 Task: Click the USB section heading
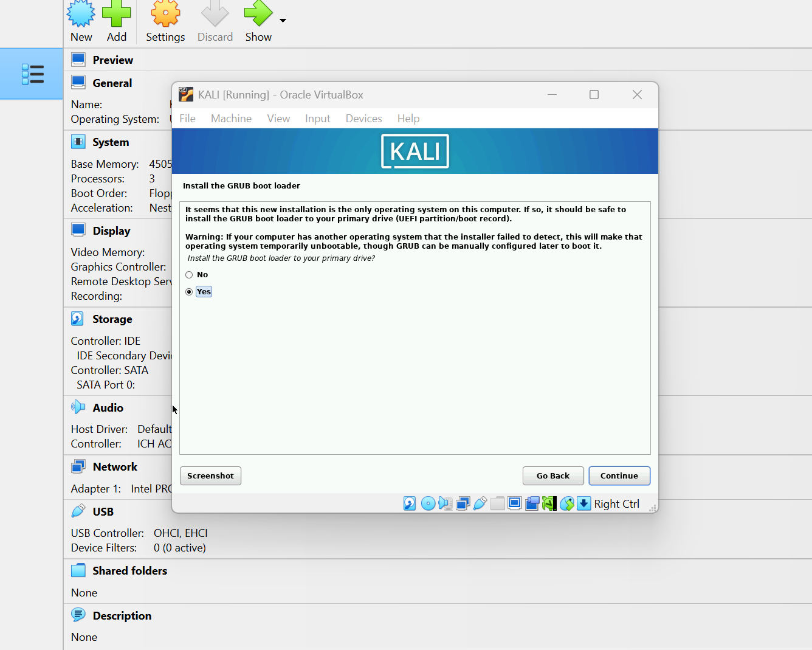point(103,512)
